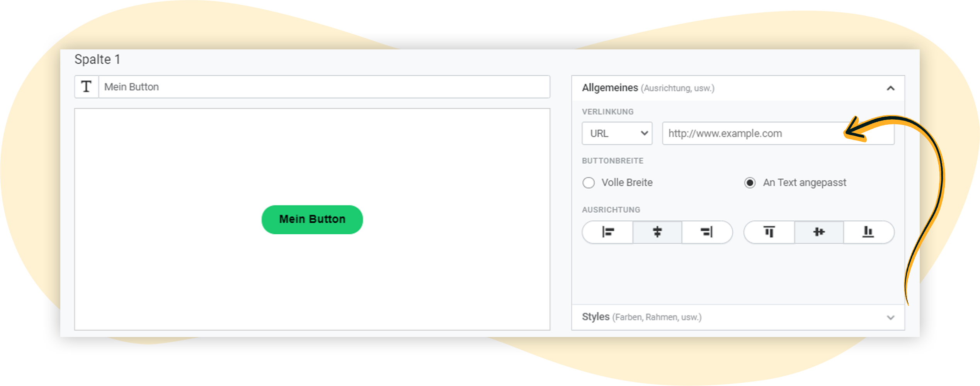Enable the Volle Breite option
This screenshot has height=386, width=980.
(x=589, y=183)
